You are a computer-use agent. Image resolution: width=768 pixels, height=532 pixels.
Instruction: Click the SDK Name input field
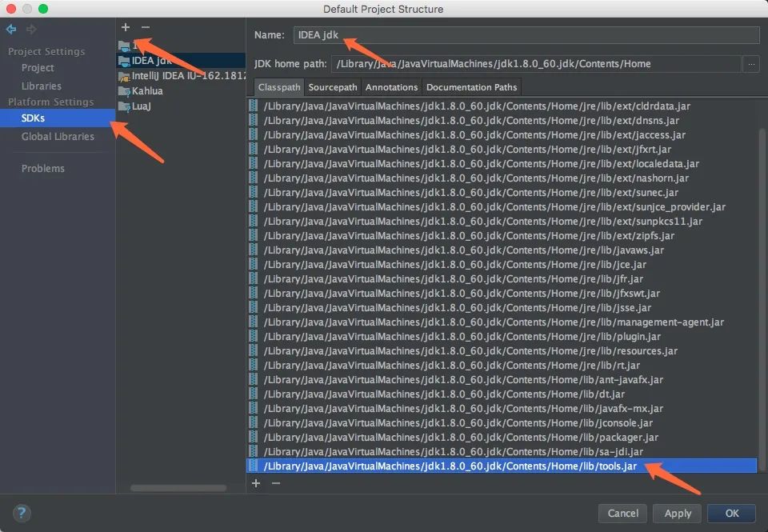click(526, 34)
